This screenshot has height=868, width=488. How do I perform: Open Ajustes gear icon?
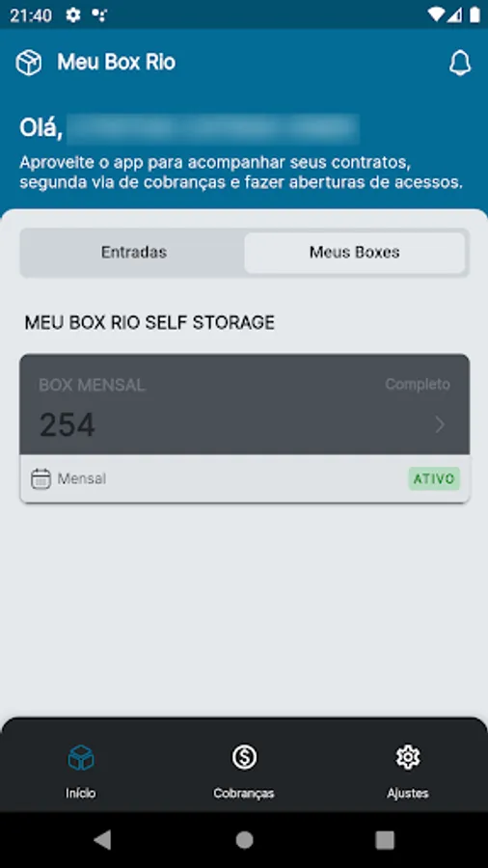(408, 757)
